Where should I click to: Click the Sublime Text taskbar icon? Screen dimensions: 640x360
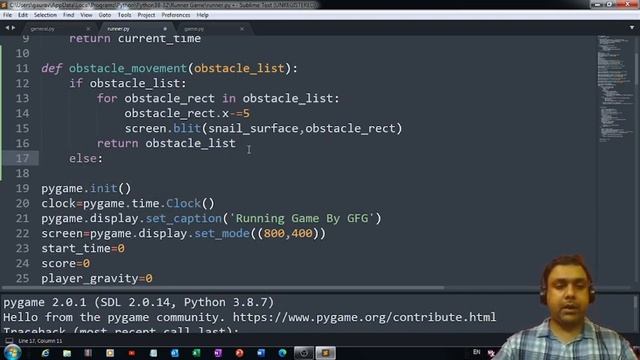point(325,353)
